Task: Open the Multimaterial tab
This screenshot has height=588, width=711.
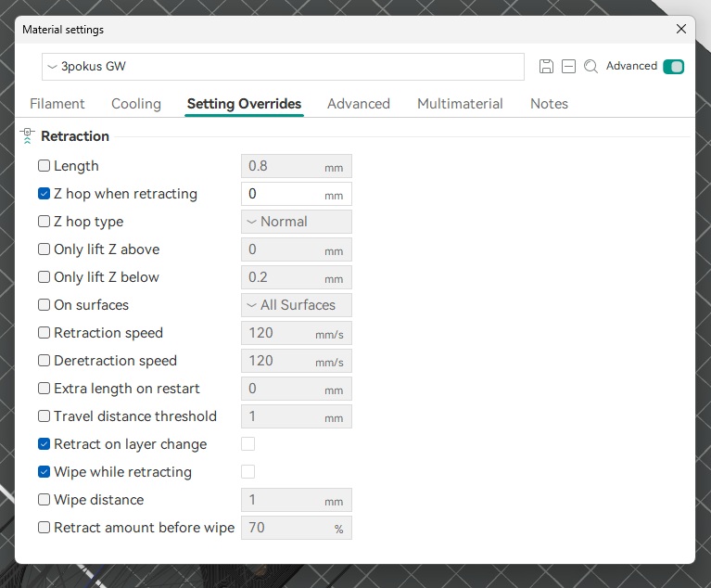Action: coord(460,104)
